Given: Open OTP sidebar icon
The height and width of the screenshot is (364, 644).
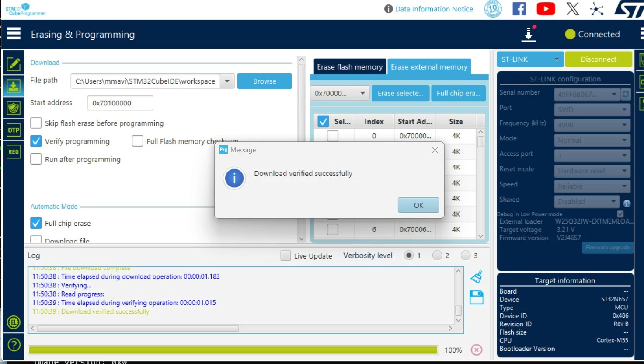Looking at the screenshot, I should pos(14,130).
